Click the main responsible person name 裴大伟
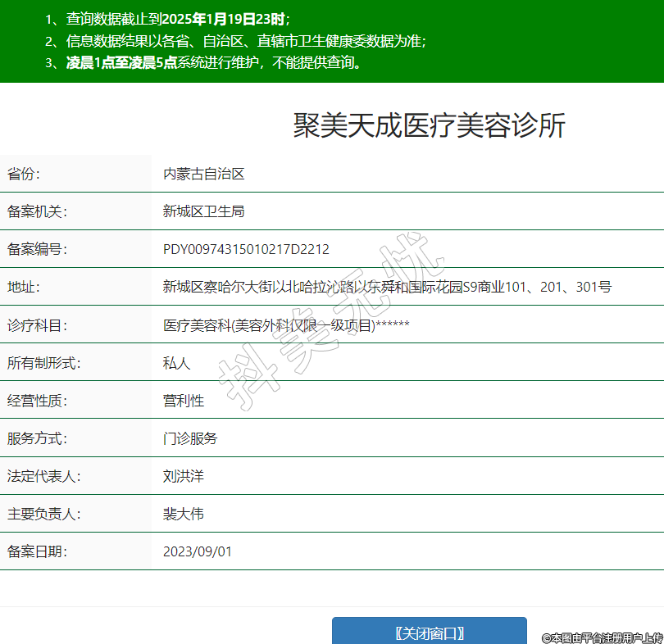Image resolution: width=664 pixels, height=644 pixels. pyautogui.click(x=184, y=514)
